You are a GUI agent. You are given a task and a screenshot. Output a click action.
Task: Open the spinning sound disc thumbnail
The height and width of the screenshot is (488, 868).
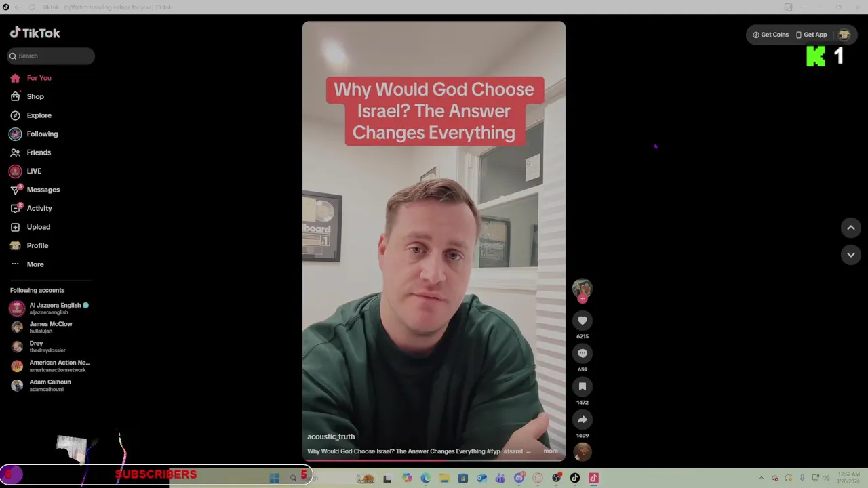(x=583, y=451)
